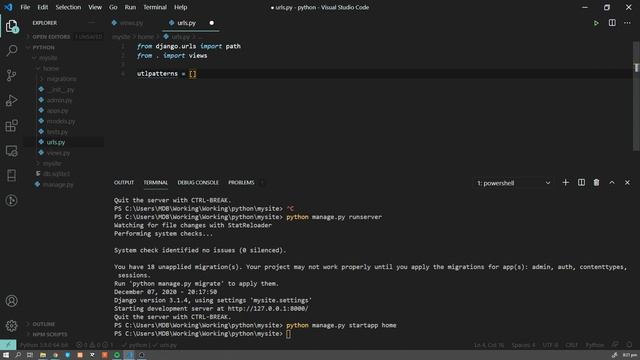Open the View menu
The image size is (640, 360).
[95, 7]
